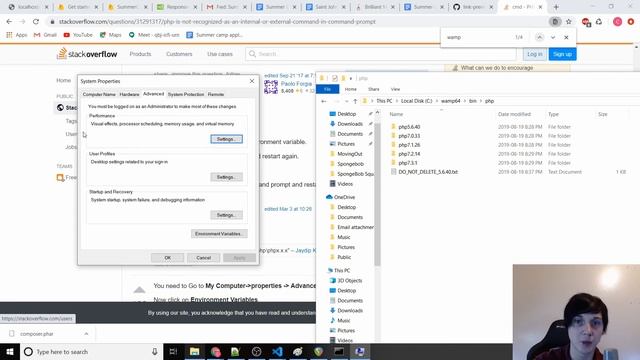
Task: Reload the Stack Overflow page
Action: (x=36, y=22)
